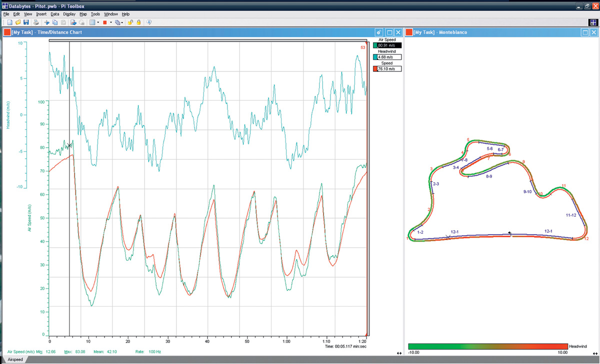
Task: Click the closed padlock lock icon
Action: (138, 22)
